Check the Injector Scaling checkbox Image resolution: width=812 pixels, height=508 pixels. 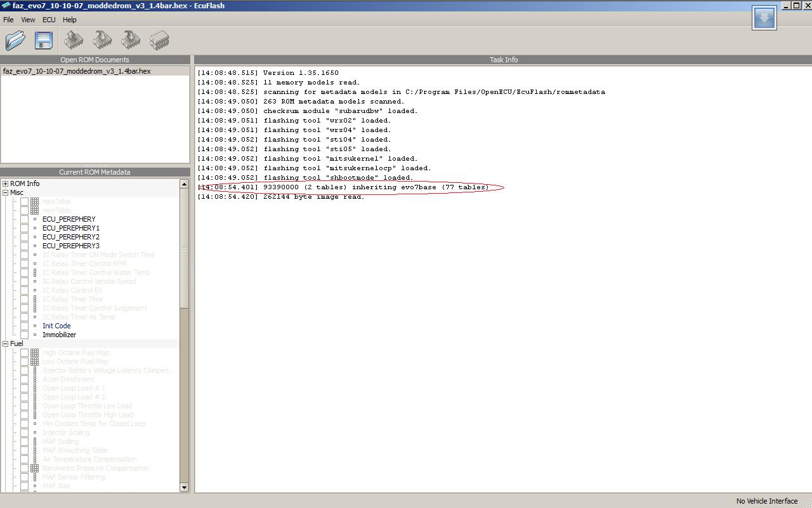(24, 432)
